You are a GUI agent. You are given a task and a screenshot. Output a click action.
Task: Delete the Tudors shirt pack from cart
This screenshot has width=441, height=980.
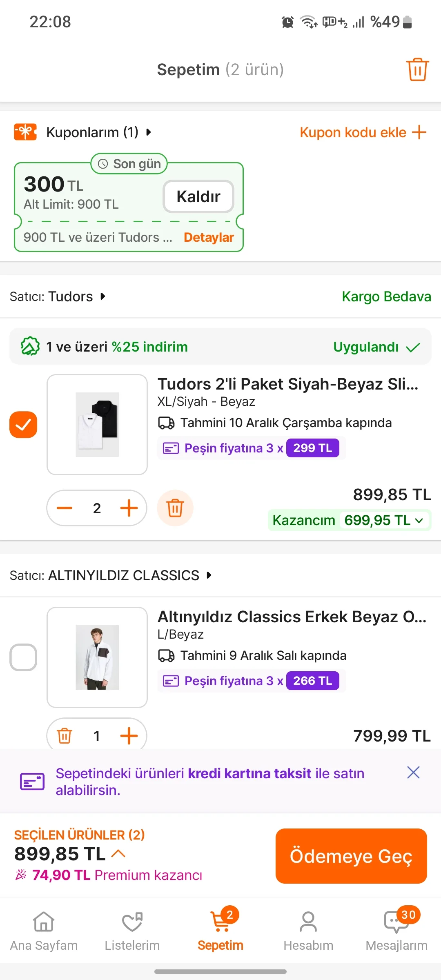pos(175,508)
